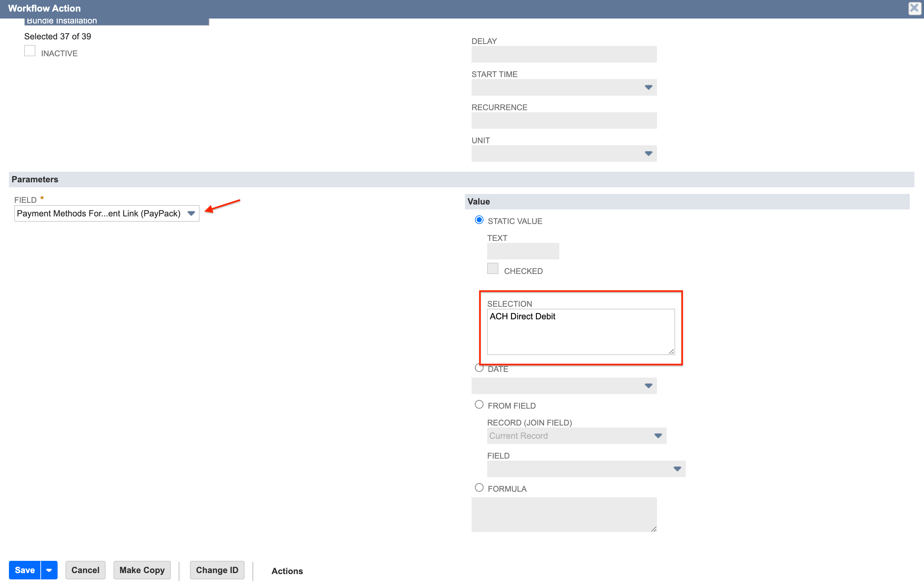Open the Payment Methods FIELD dropdown
The height and width of the screenshot is (585, 924).
(191, 213)
